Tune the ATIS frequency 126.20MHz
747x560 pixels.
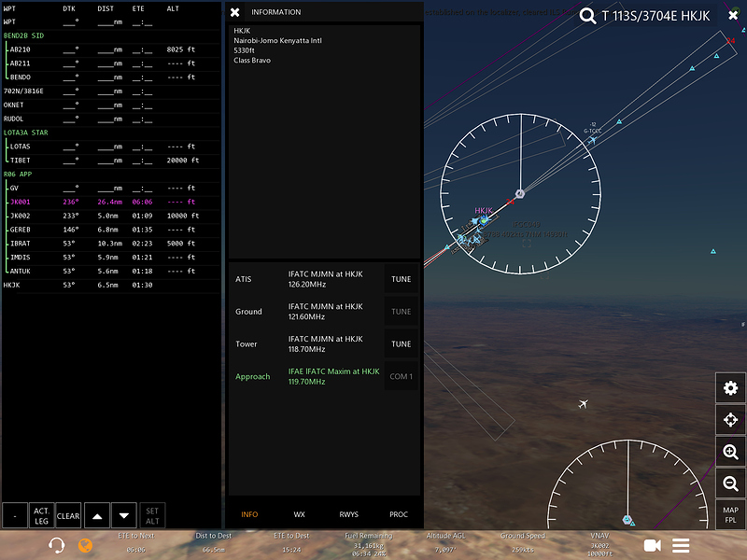[402, 279]
